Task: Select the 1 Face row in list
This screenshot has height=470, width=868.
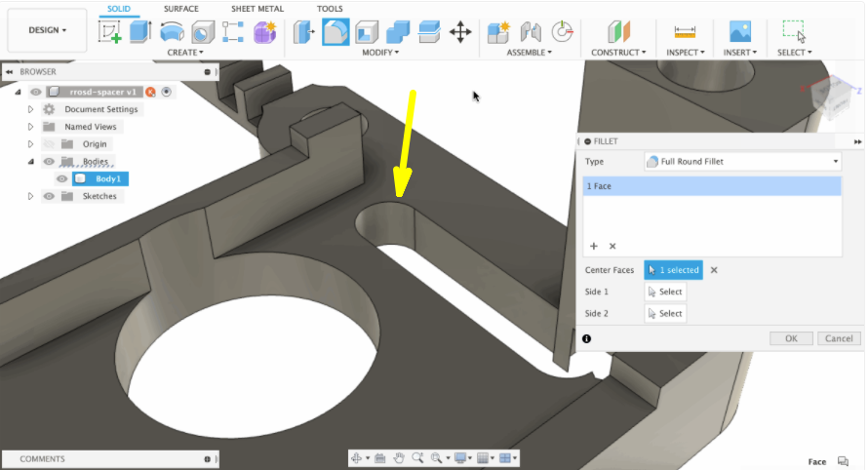Action: [x=711, y=185]
